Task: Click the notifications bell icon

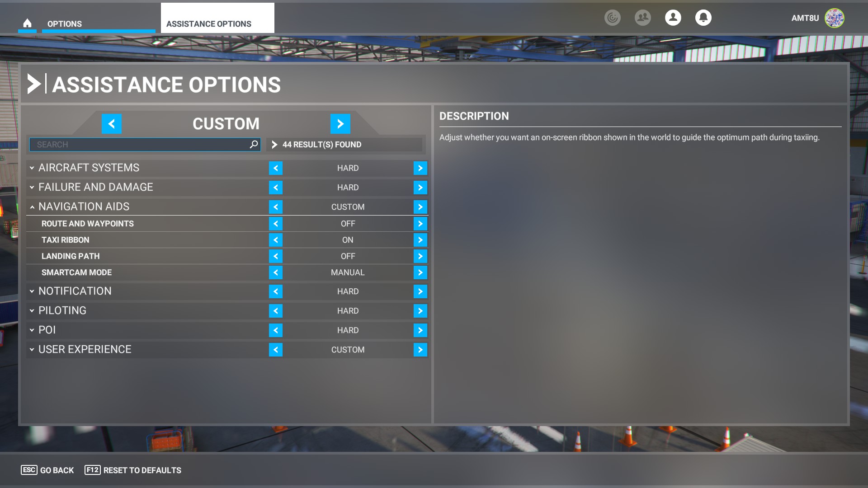Action: [x=703, y=17]
